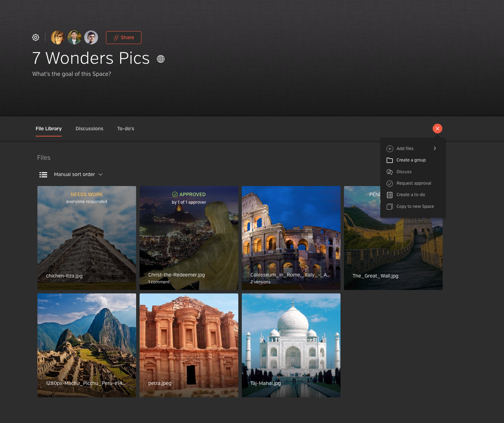Select Create a to-do menu entry
The image size is (504, 423).
(412, 195)
